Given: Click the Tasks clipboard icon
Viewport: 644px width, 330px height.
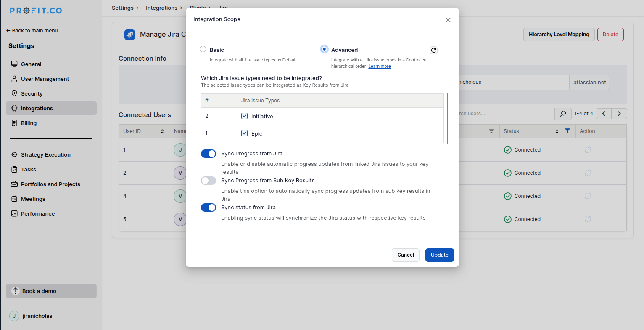Looking at the screenshot, I should point(14,169).
